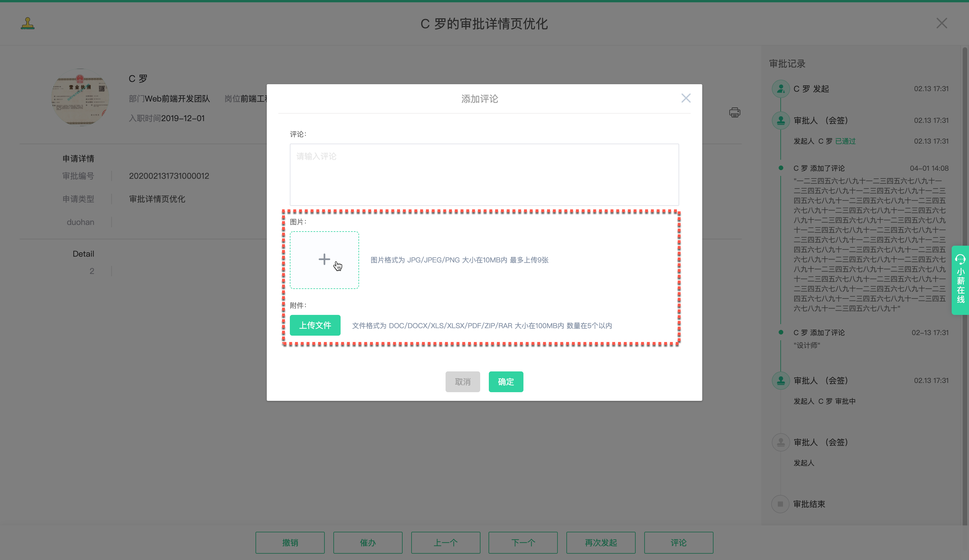The image size is (969, 560).
Task: Click the 申请详情 section heading
Action: (x=78, y=159)
